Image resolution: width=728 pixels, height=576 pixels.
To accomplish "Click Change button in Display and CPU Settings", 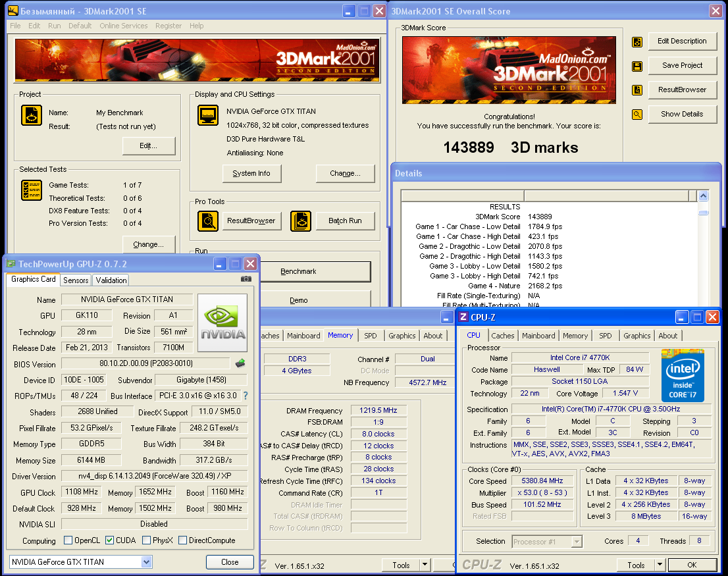I will pyautogui.click(x=345, y=174).
